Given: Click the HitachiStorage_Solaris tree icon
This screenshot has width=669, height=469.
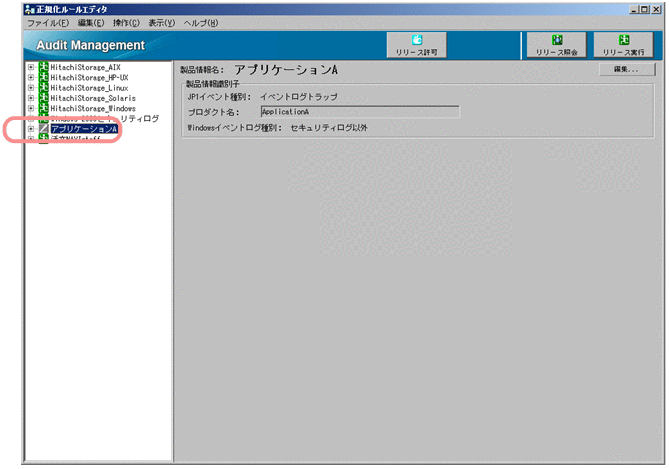Looking at the screenshot, I should (x=44, y=98).
